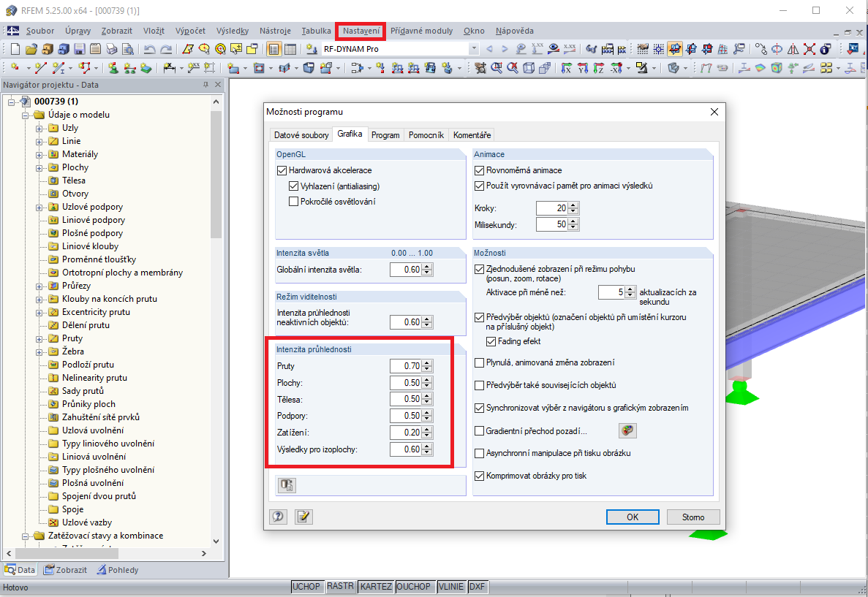Click the edit comment notepad icon in dialog

[x=303, y=517]
